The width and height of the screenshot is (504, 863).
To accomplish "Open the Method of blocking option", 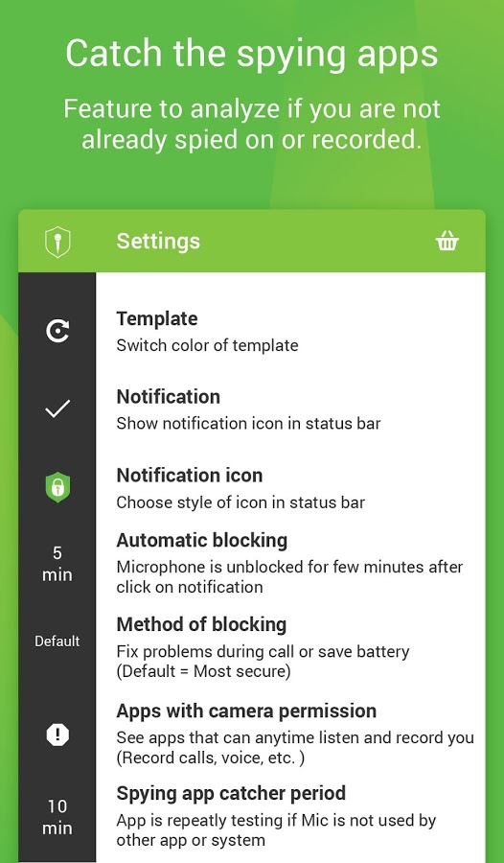I will point(290,647).
